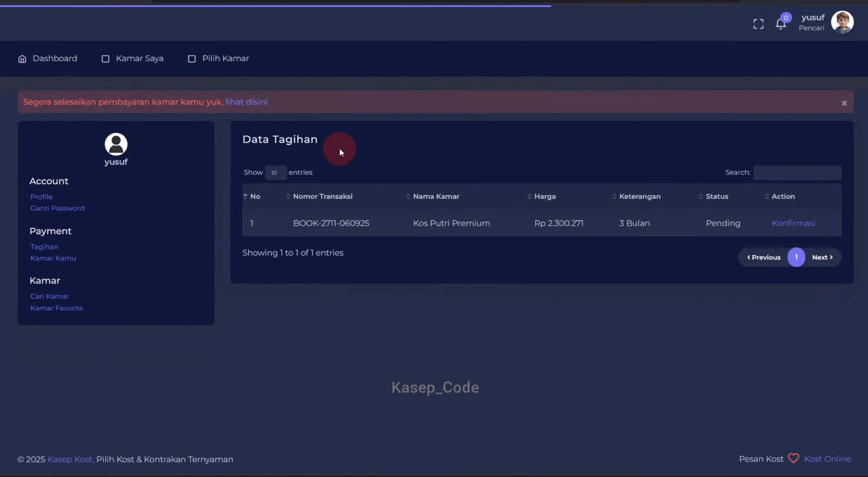The width and height of the screenshot is (868, 477).
Task: Select 'Pending' status cell
Action: 723,223
